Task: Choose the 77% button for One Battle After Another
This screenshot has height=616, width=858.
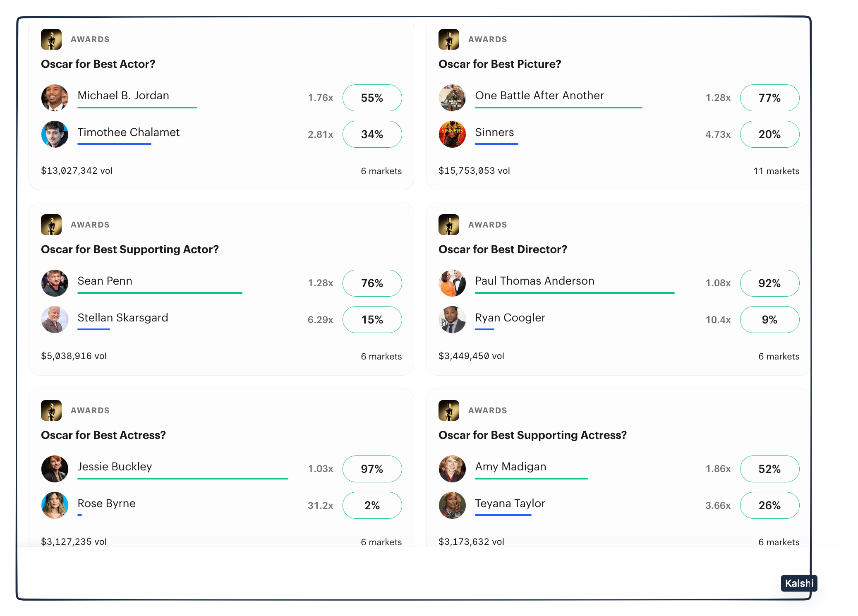Action: tap(769, 98)
